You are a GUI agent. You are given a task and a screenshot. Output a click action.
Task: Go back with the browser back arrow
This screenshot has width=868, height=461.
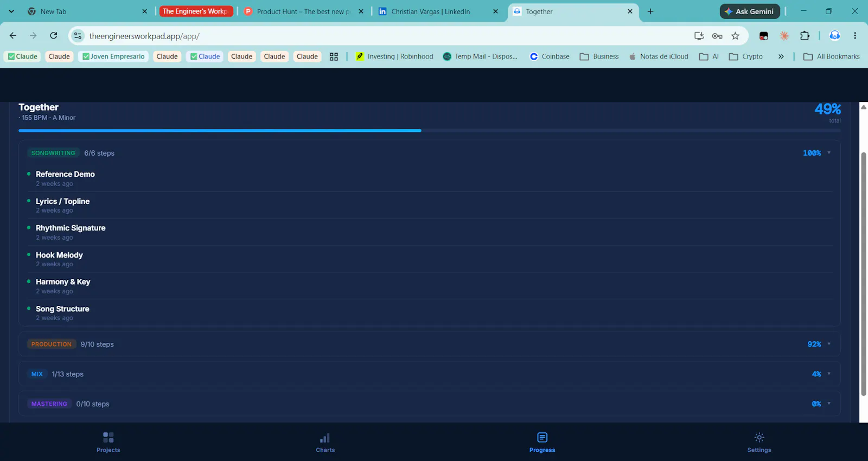tap(13, 36)
